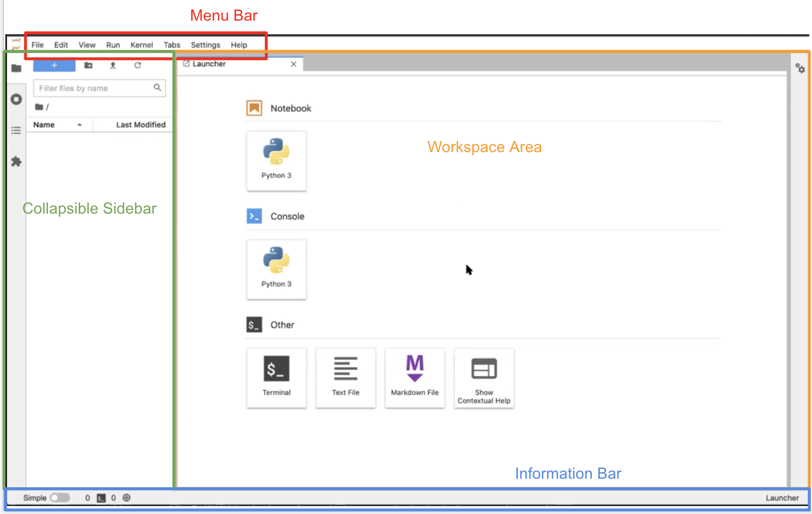Toggle the Simple interface mode switch
812x514 pixels.
tap(60, 498)
